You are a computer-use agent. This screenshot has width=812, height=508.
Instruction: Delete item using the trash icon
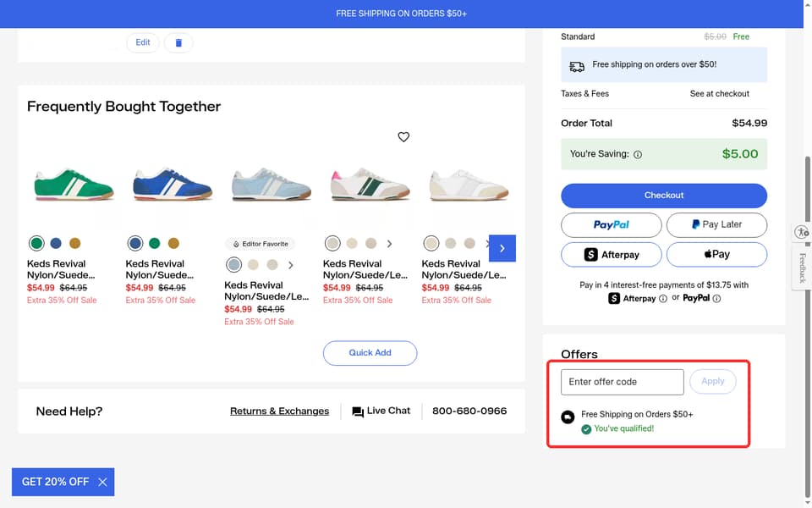pos(178,42)
